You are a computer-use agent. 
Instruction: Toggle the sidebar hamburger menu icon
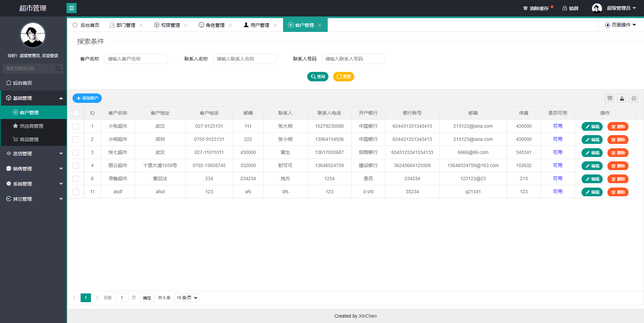[x=72, y=8]
